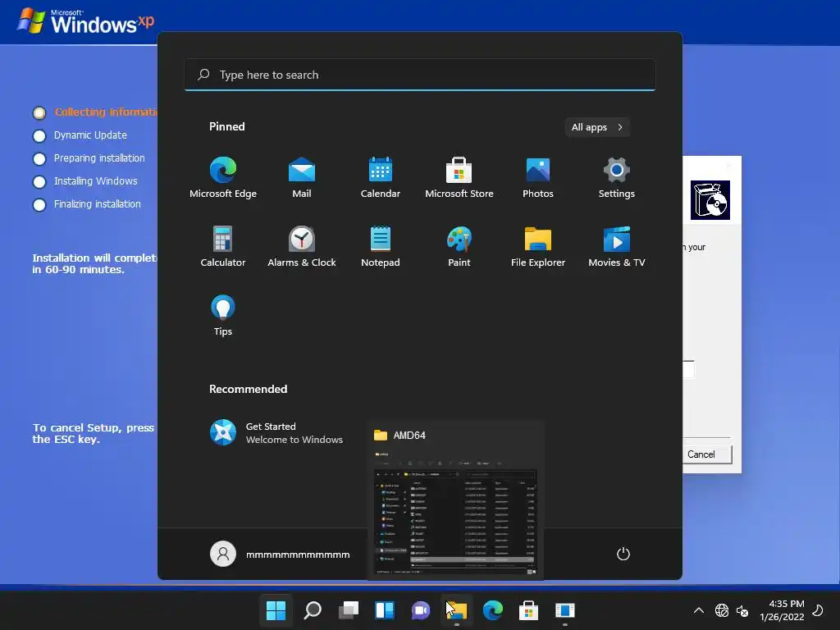The height and width of the screenshot is (630, 840).
Task: Click the Start button on taskbar
Action: (x=276, y=610)
